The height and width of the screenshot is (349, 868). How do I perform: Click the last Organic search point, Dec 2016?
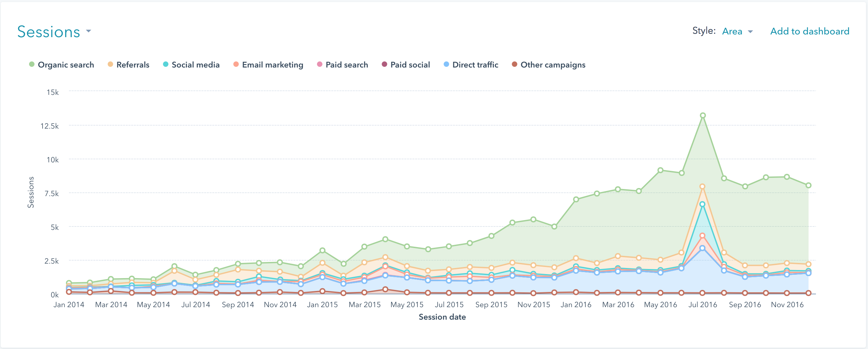809,185
